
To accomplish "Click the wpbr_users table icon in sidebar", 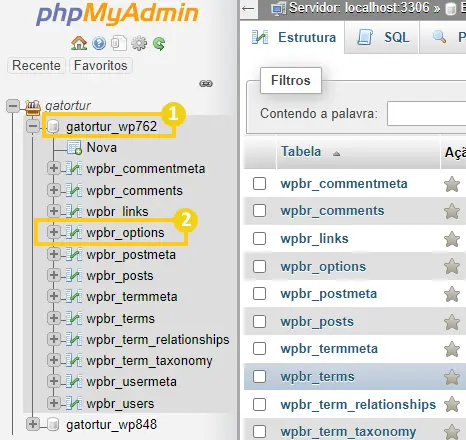I will tap(74, 404).
